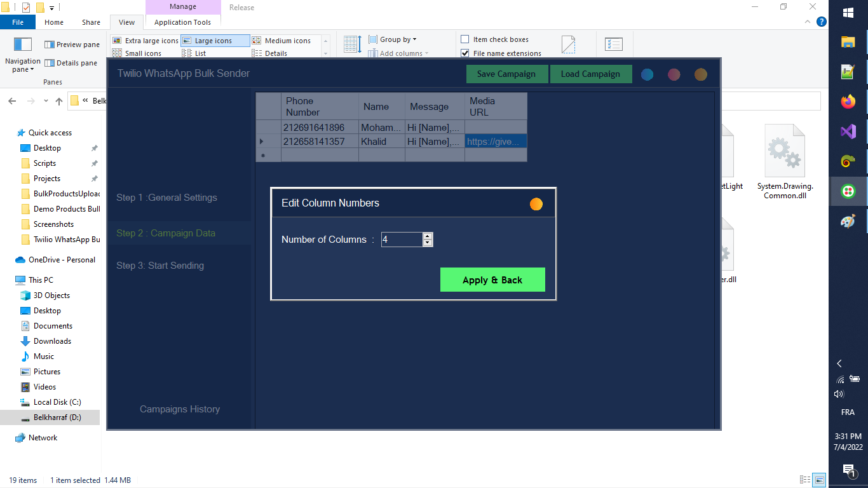
Task: Switch to details view in Explorer status bar
Action: tap(805, 480)
